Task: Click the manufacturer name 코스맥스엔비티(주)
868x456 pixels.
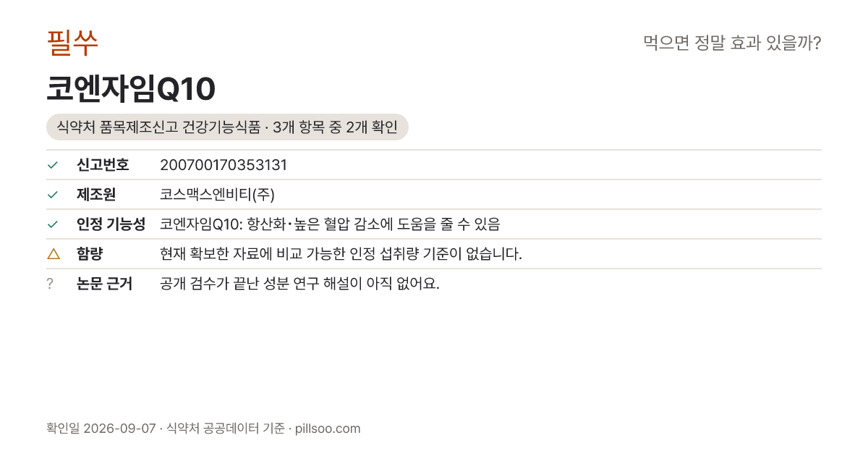Action: pyautogui.click(x=218, y=195)
